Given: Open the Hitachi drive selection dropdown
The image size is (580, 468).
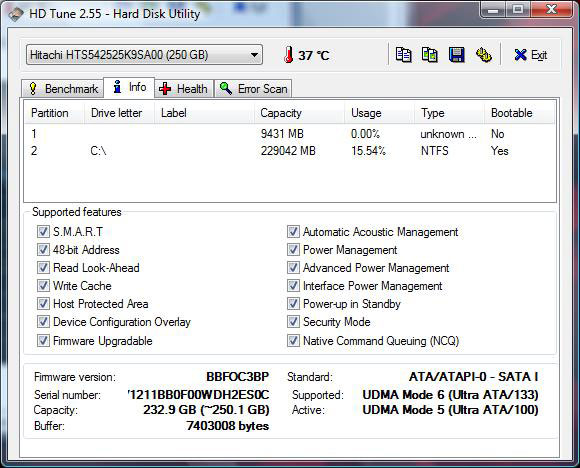Looking at the screenshot, I should (144, 55).
